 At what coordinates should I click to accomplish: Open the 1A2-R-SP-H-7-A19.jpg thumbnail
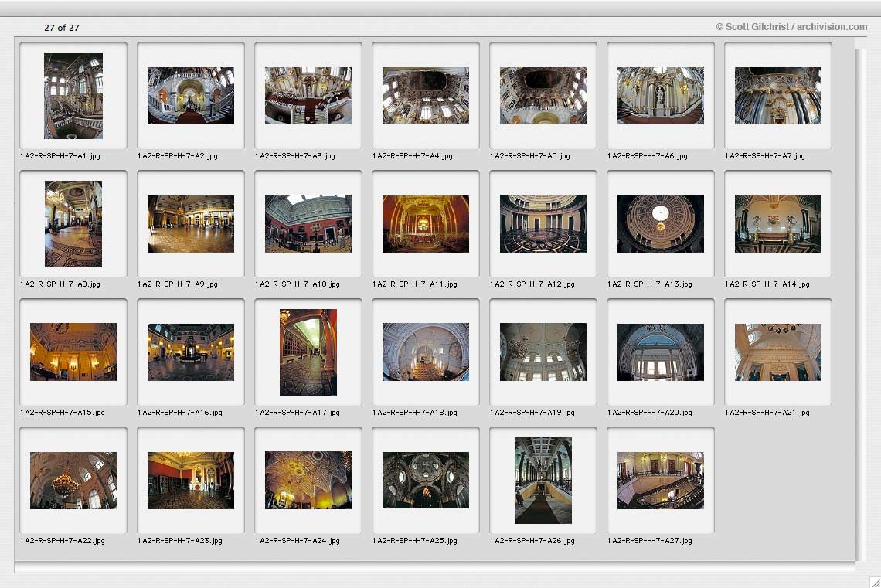click(x=543, y=352)
